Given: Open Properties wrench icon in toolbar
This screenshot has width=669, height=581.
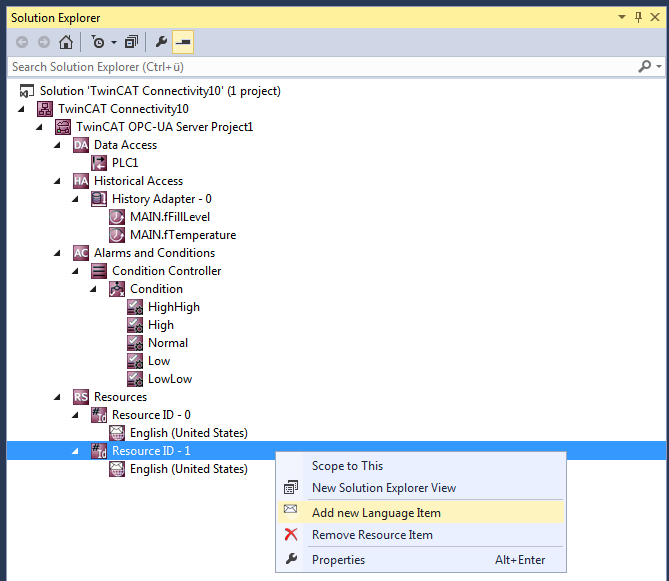Looking at the screenshot, I should pyautogui.click(x=161, y=42).
